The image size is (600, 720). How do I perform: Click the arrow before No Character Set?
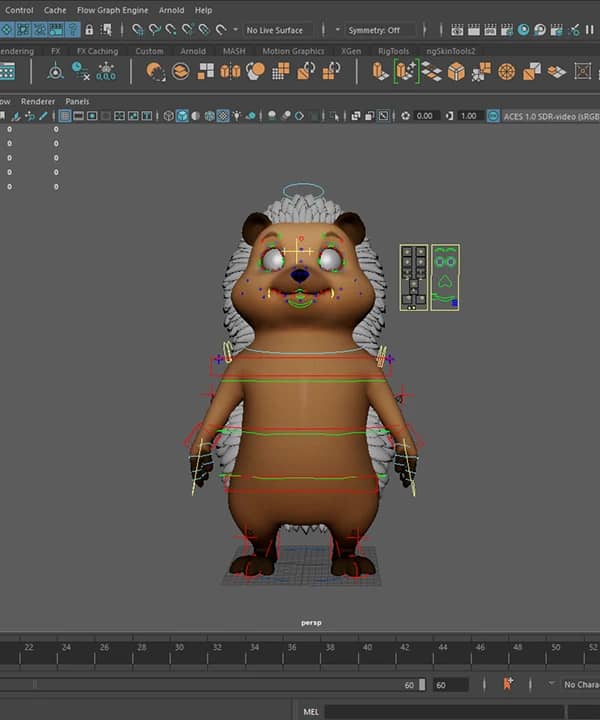tap(551, 684)
